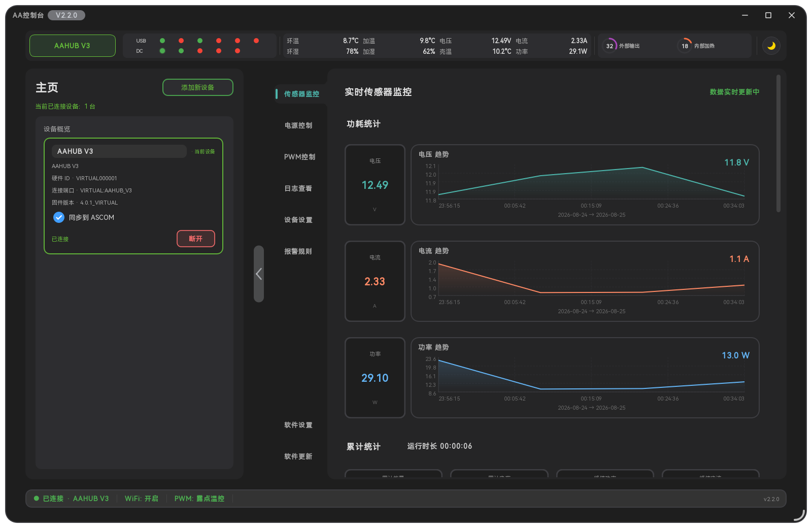The width and height of the screenshot is (812, 528).
Task: Click the internal heating gauge showing 18
Action: point(685,46)
